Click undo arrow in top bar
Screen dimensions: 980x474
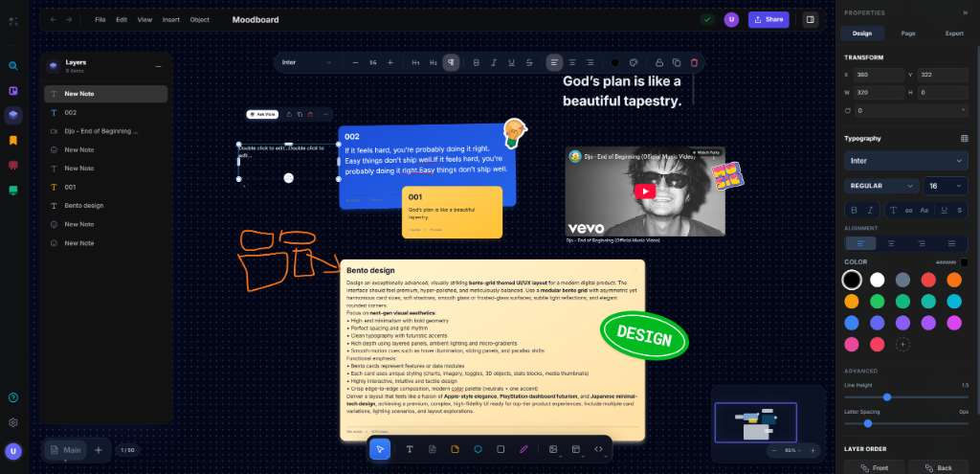pos(54,19)
